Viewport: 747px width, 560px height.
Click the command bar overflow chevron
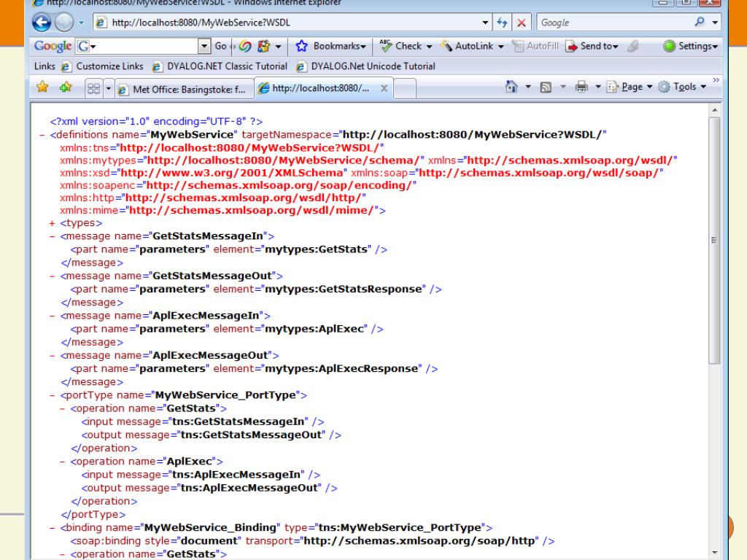(716, 80)
